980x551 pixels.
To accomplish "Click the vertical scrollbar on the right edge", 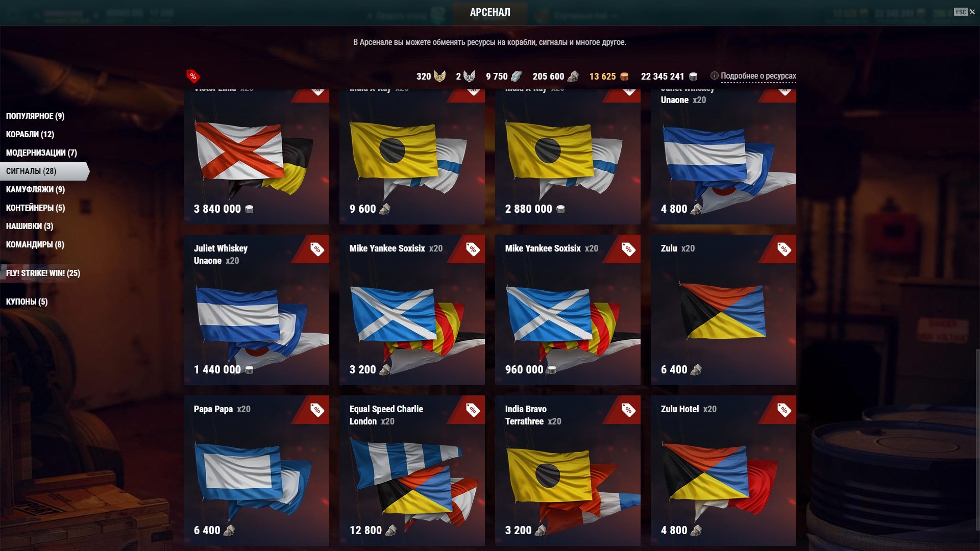I will tap(977, 440).
